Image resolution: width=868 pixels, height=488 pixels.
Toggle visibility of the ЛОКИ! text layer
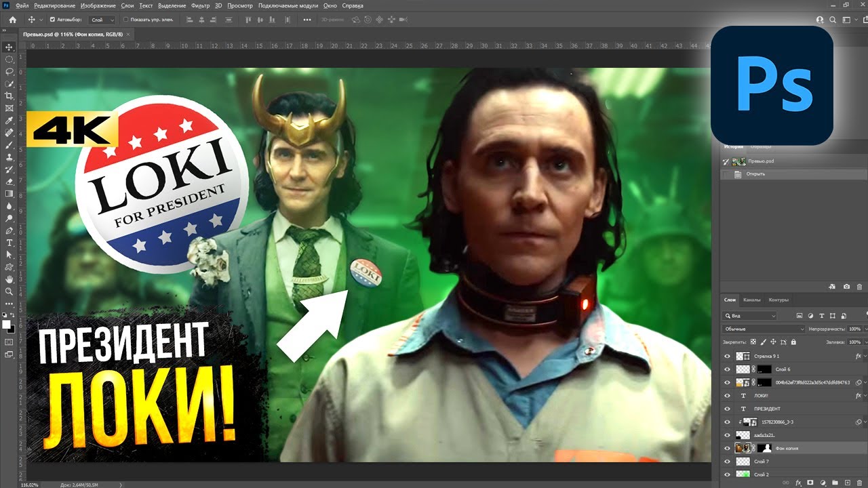pyautogui.click(x=727, y=396)
